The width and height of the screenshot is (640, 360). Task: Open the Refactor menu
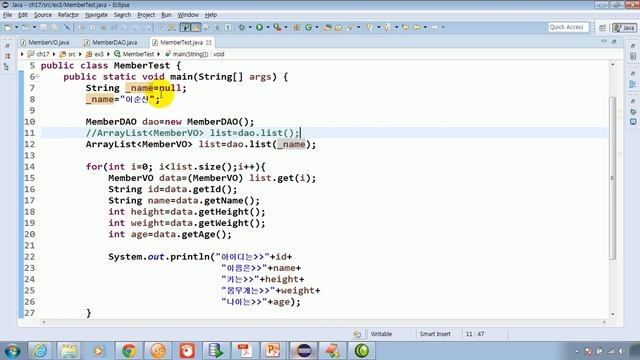tap(68, 15)
